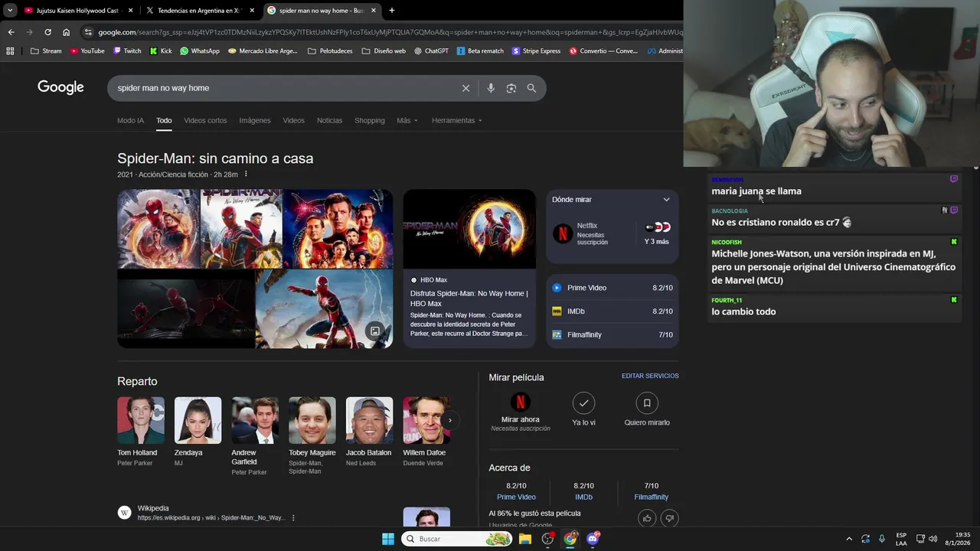Open the WhatsApp bookmark
The height and width of the screenshot is (551, 980).
click(x=200, y=51)
